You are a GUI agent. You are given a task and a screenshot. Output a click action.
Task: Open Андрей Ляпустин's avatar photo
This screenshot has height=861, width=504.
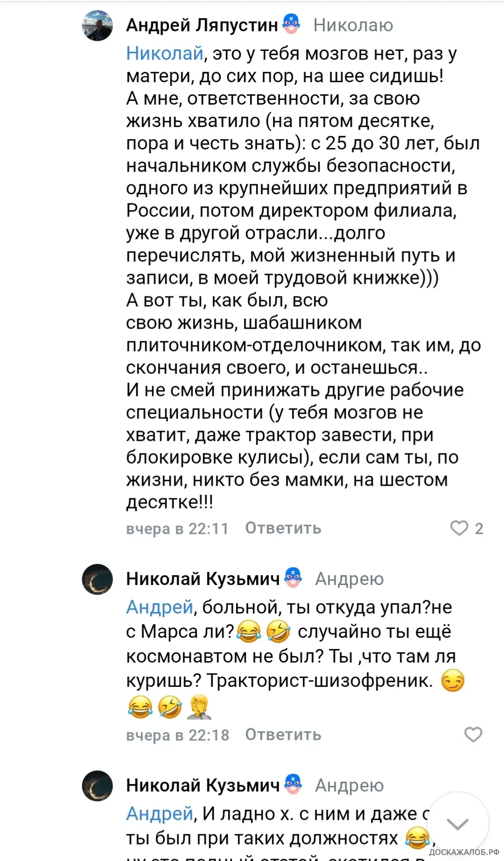97,25
